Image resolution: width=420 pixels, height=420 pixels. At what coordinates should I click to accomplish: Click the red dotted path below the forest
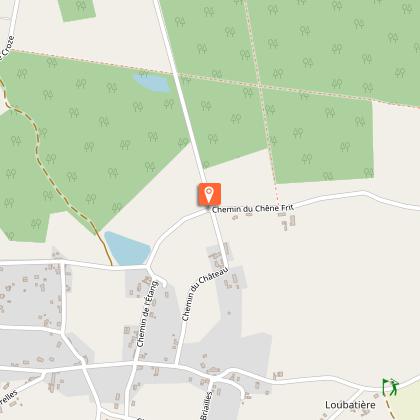277,194
